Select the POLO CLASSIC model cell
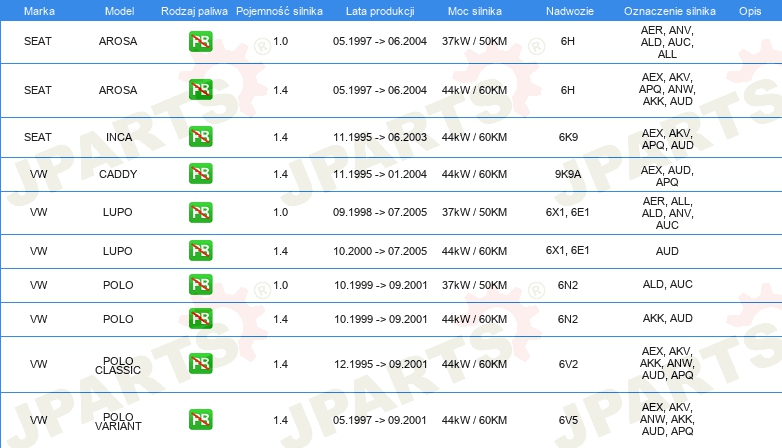782x448 pixels. coord(118,365)
